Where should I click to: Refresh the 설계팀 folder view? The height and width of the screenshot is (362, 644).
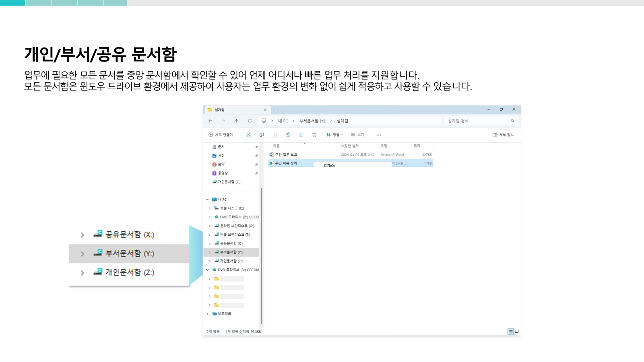(250, 121)
